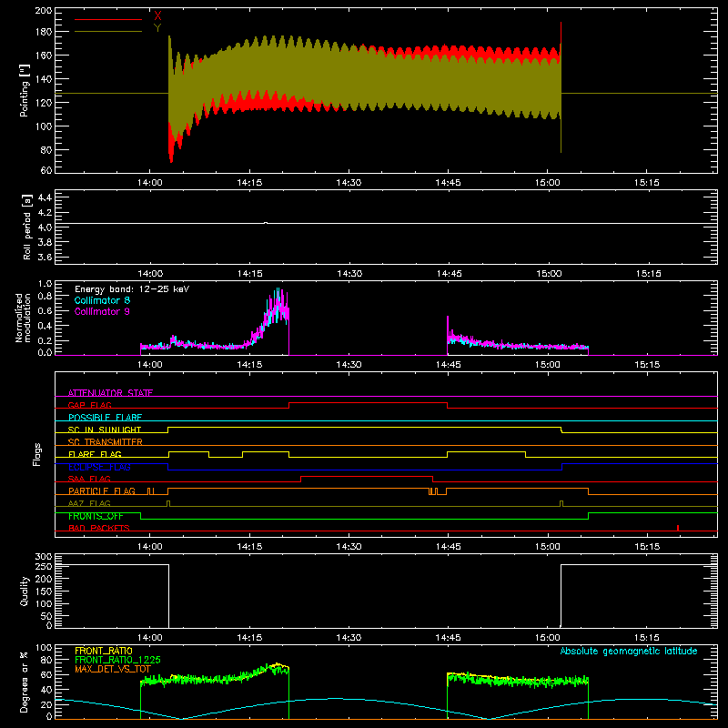The width and height of the screenshot is (728, 728).
Task: Click 15:15 tick label under Flags plot
Action: coord(647,547)
